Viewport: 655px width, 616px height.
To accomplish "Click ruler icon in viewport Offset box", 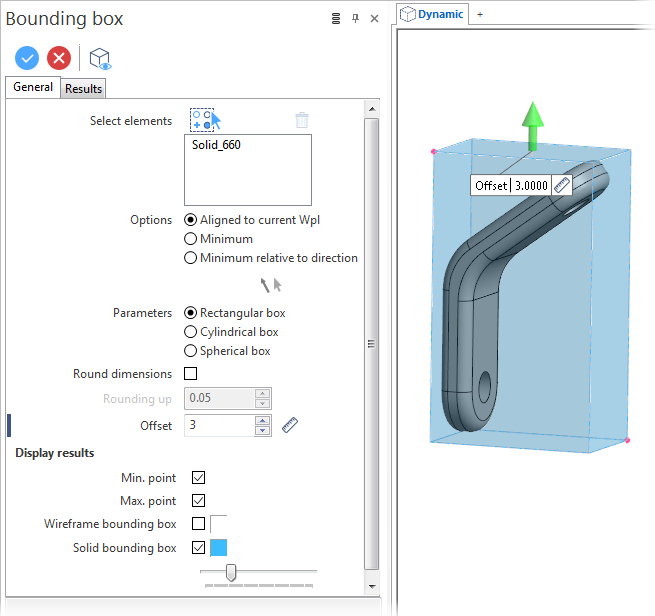I will (562, 185).
